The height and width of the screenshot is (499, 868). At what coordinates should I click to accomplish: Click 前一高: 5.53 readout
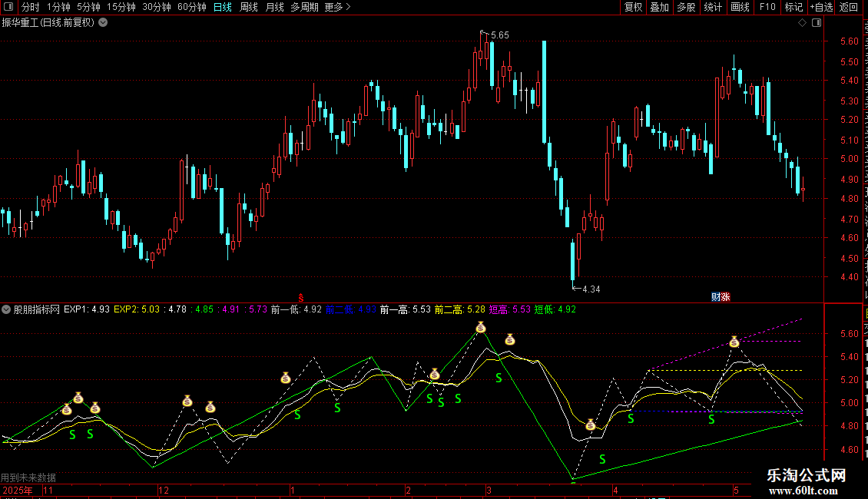[406, 310]
